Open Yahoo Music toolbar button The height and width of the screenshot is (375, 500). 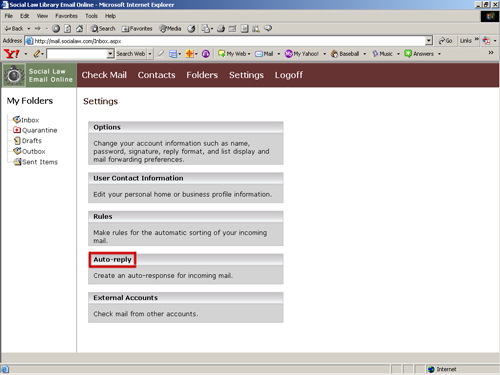click(382, 54)
